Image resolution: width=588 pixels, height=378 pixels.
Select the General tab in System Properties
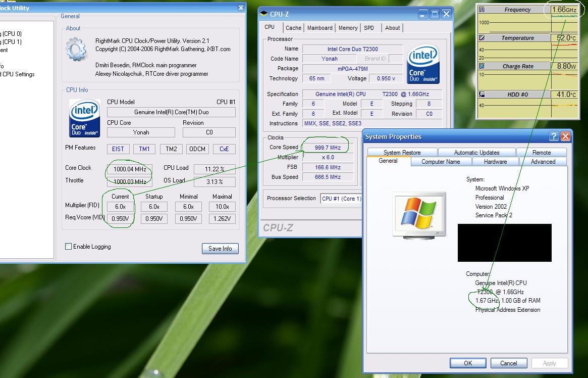pyautogui.click(x=388, y=161)
